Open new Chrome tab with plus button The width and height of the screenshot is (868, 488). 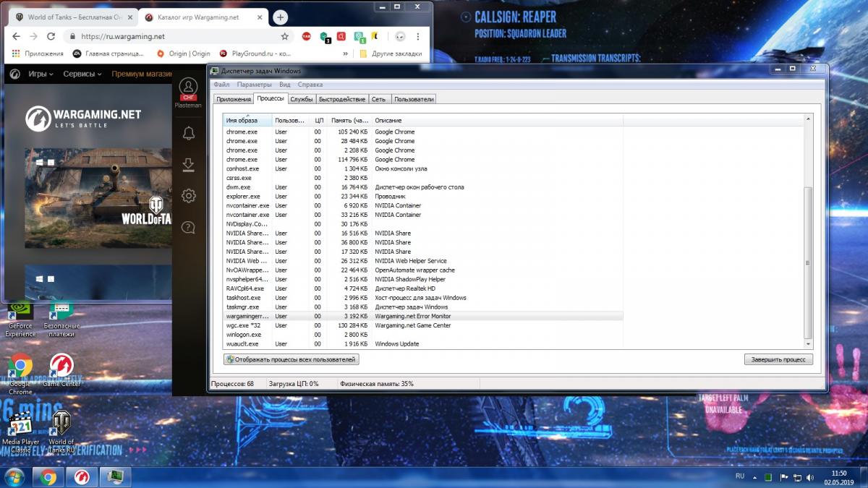pos(281,17)
